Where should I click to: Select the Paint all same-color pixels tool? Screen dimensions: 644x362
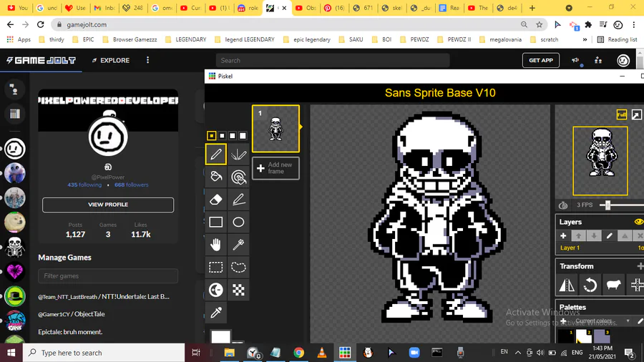238,177
